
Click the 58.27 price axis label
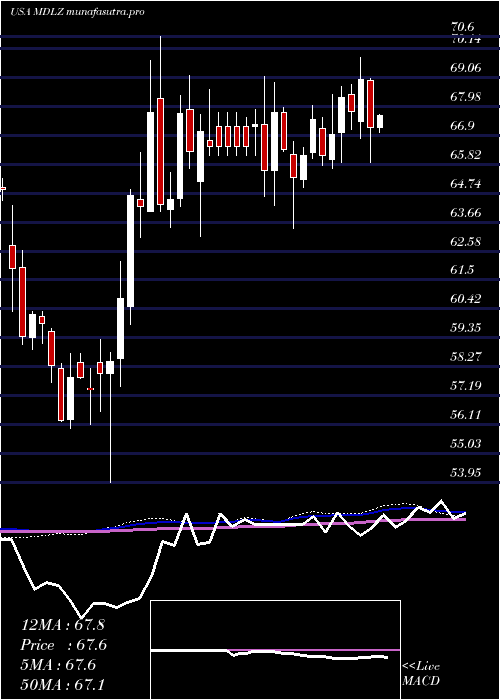(467, 357)
